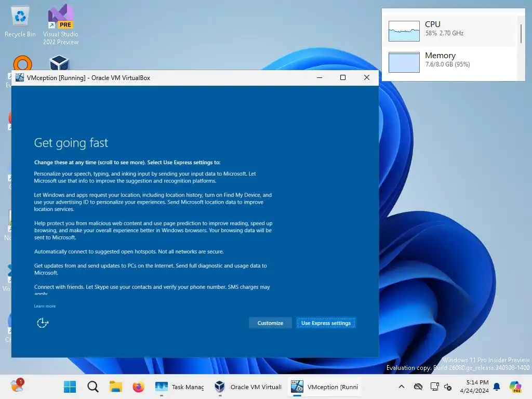Open Copilot Preview from taskbar
The image size is (532, 399).
tap(515, 387)
